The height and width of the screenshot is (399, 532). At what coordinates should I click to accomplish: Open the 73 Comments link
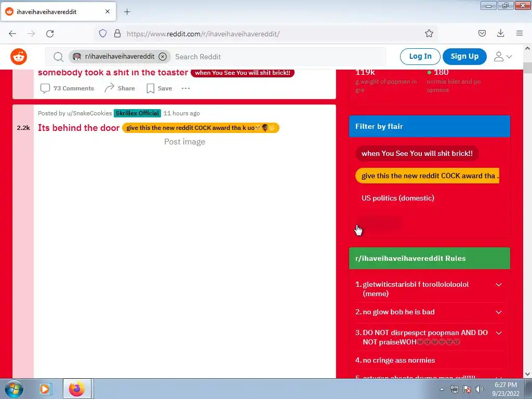[67, 88]
